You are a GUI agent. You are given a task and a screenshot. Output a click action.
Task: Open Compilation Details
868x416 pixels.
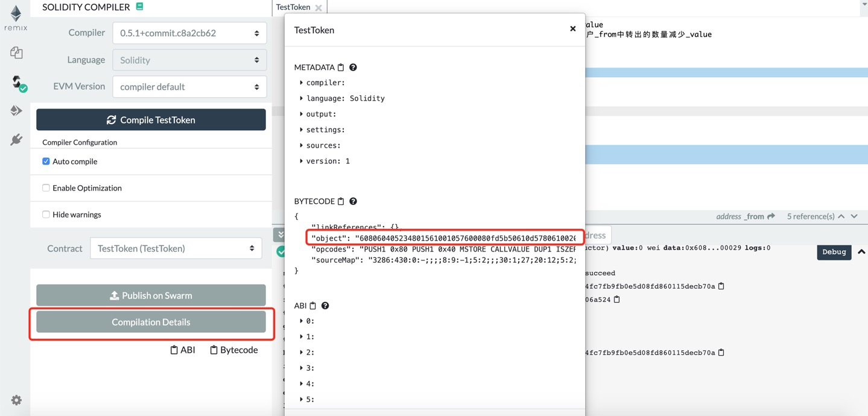pos(151,322)
